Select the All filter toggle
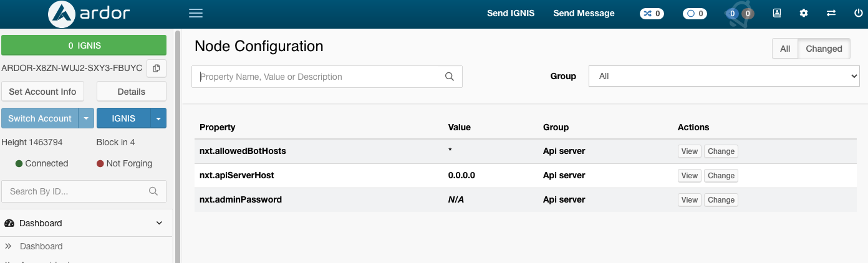The height and width of the screenshot is (263, 868). click(785, 49)
